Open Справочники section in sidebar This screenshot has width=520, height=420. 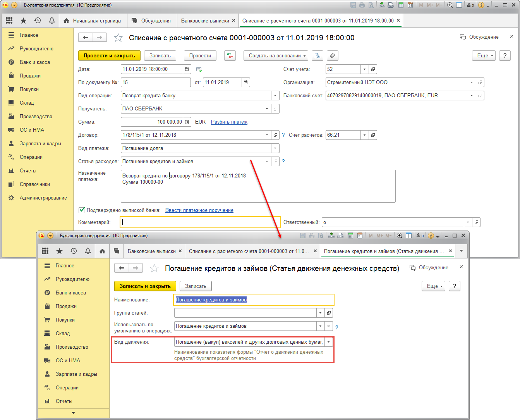tap(35, 184)
